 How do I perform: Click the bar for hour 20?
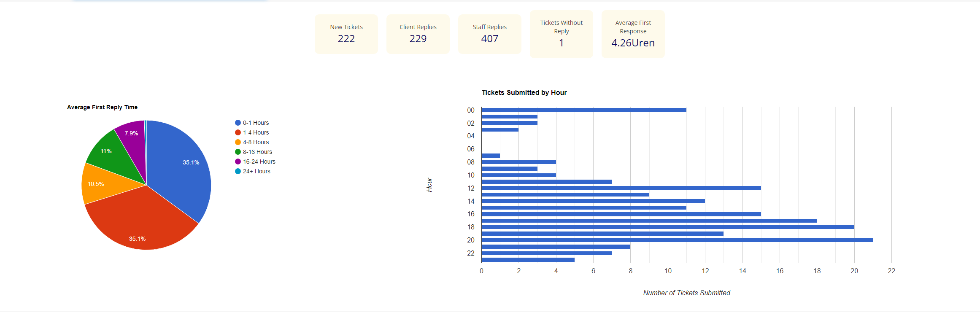click(x=677, y=240)
